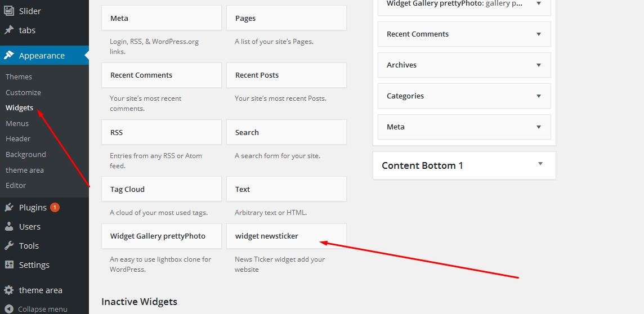
Task: Click the Users person icon
Action: point(9,227)
